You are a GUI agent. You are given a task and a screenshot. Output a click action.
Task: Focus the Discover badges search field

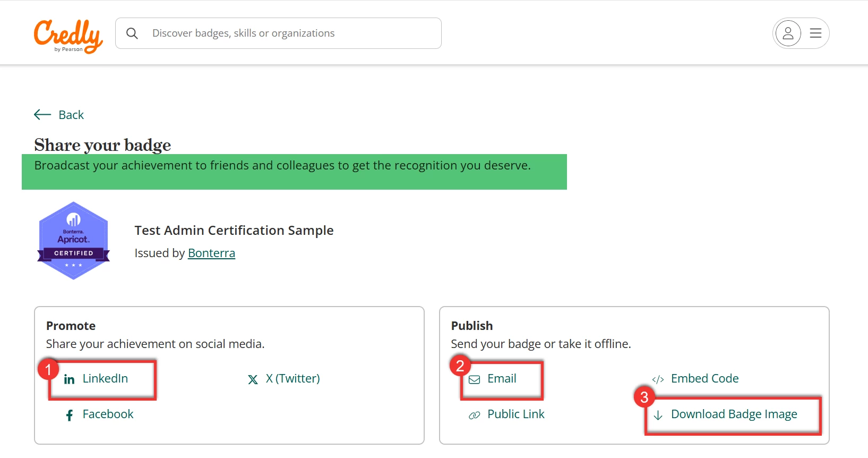[278, 33]
